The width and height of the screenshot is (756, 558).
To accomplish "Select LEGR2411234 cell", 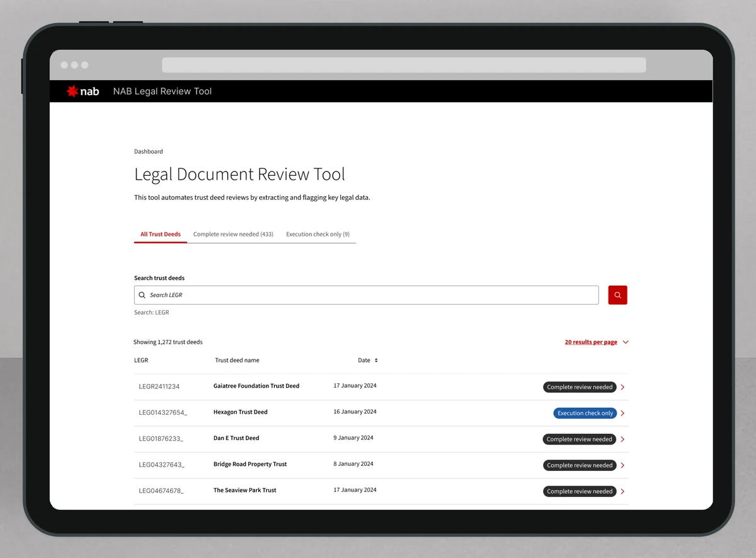I will click(x=159, y=387).
